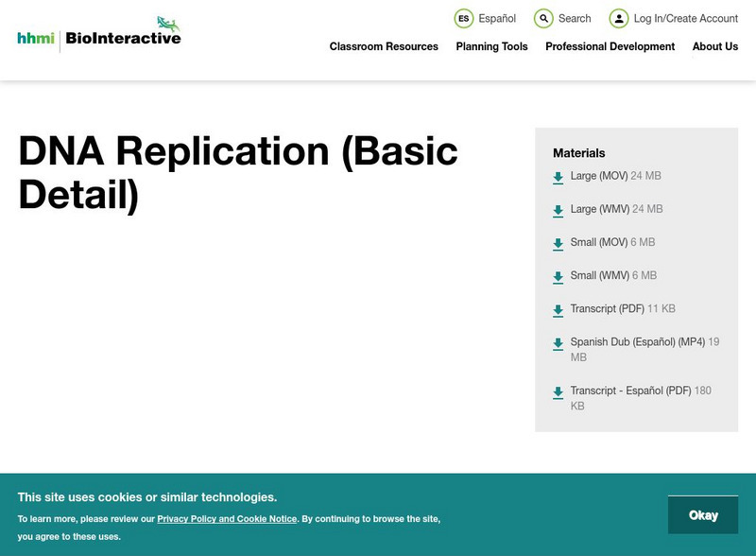Open the Search magnifier icon
This screenshot has height=556, width=756.
[542, 17]
